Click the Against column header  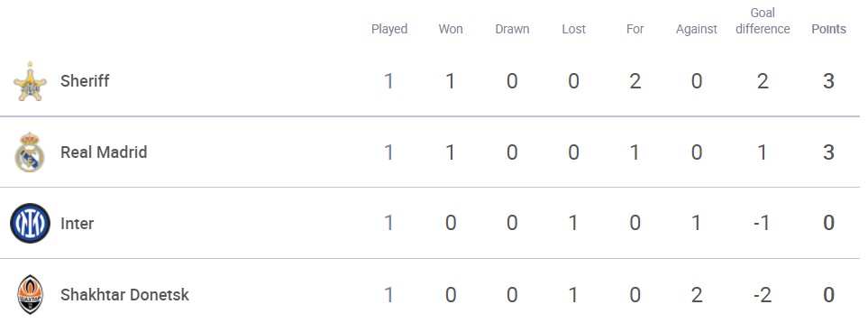[697, 29]
